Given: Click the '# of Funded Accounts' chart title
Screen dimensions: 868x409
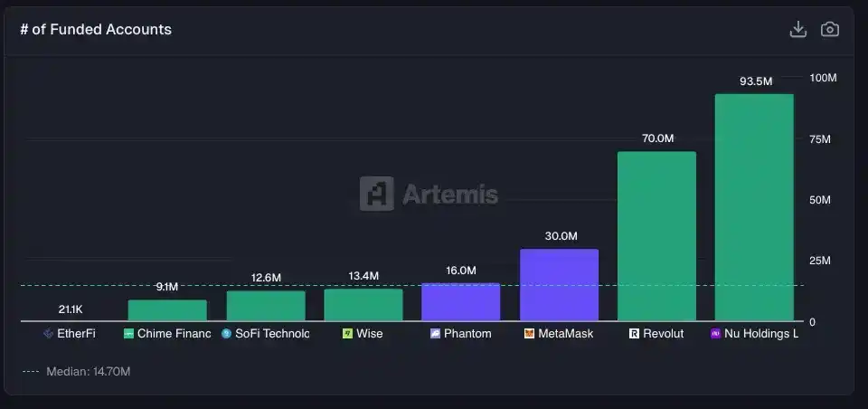Looking at the screenshot, I should pyautogui.click(x=96, y=30).
